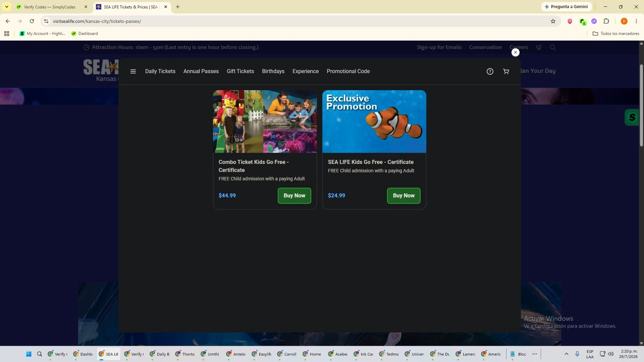The width and height of the screenshot is (644, 362).
Task: Open the site header cart icon
Action: click(539, 47)
